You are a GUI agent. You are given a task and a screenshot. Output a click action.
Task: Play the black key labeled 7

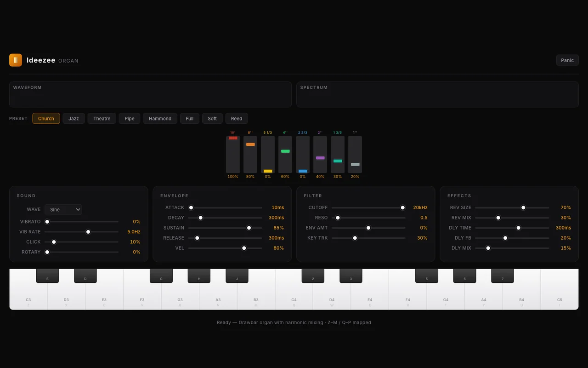[x=503, y=276]
